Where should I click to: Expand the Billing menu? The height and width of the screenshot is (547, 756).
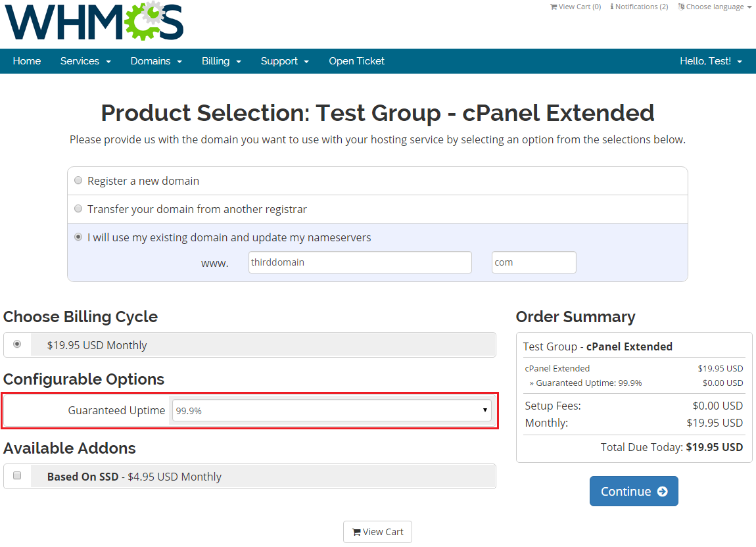click(x=222, y=61)
